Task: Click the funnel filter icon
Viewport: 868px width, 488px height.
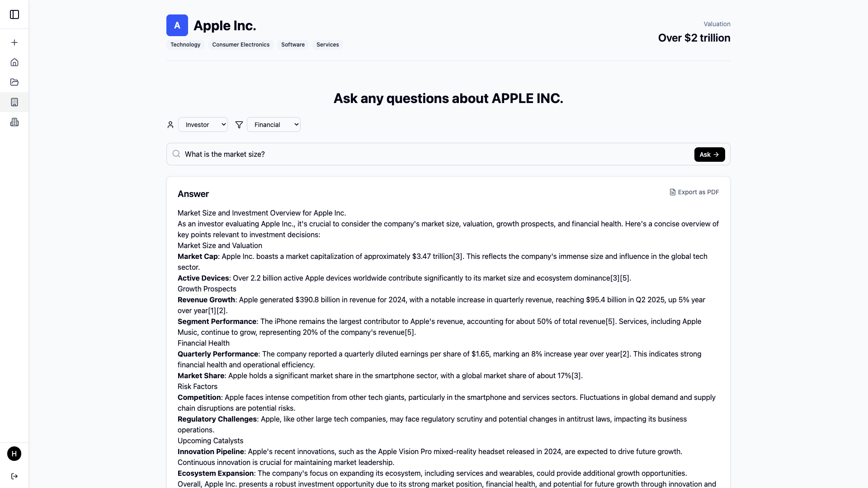Action: click(239, 125)
